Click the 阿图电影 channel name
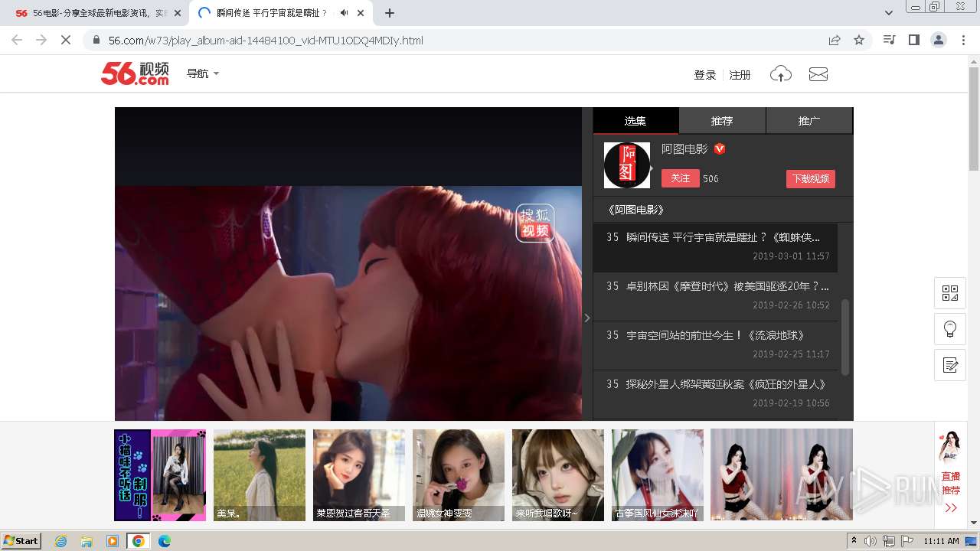This screenshot has height=551, width=980. pos(684,149)
